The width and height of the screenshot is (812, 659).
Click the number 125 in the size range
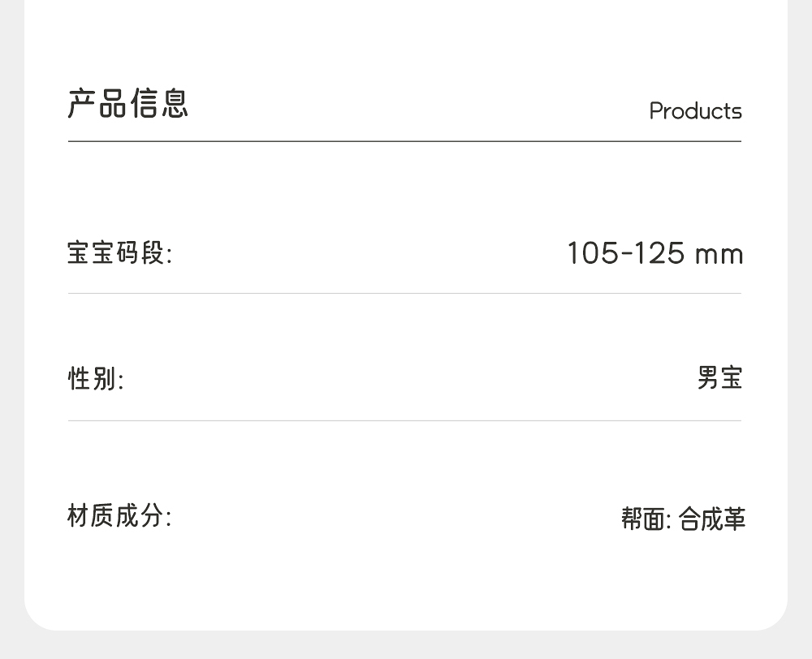click(x=659, y=253)
